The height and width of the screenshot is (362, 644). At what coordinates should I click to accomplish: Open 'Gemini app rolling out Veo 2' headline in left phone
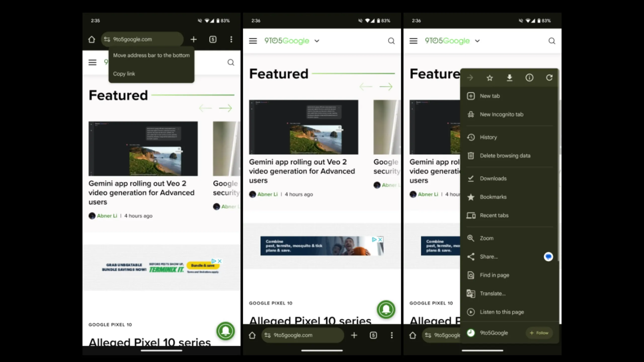(141, 193)
